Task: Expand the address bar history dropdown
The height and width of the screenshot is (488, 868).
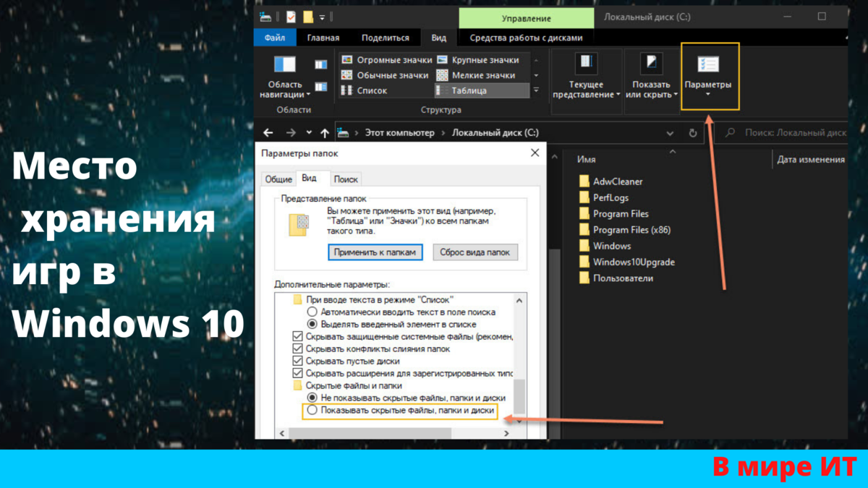Action: pyautogui.click(x=671, y=133)
